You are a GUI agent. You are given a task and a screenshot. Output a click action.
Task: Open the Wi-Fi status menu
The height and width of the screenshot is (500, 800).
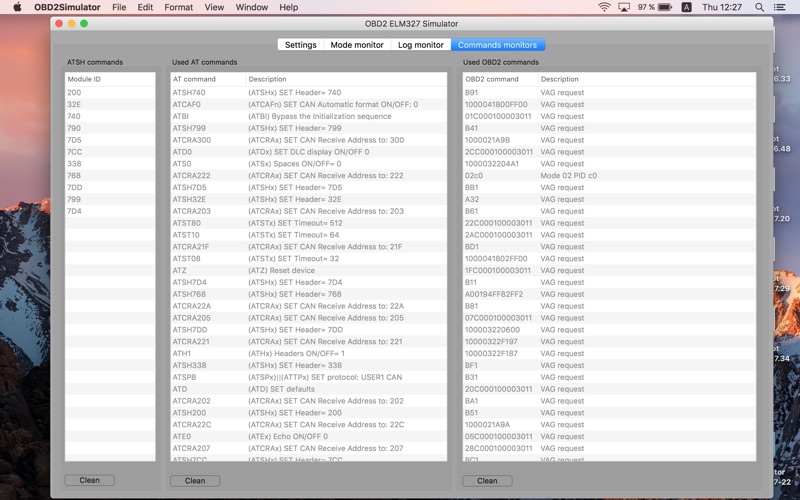(604, 7)
